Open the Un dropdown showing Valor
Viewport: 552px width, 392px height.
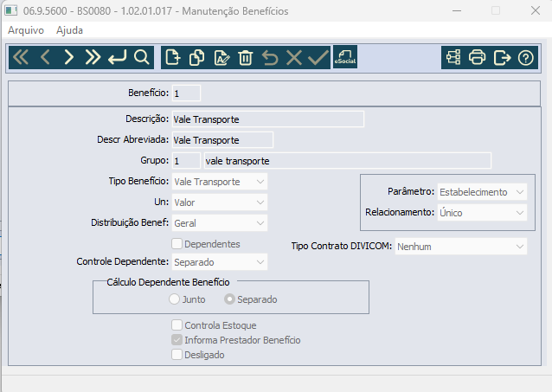point(220,202)
